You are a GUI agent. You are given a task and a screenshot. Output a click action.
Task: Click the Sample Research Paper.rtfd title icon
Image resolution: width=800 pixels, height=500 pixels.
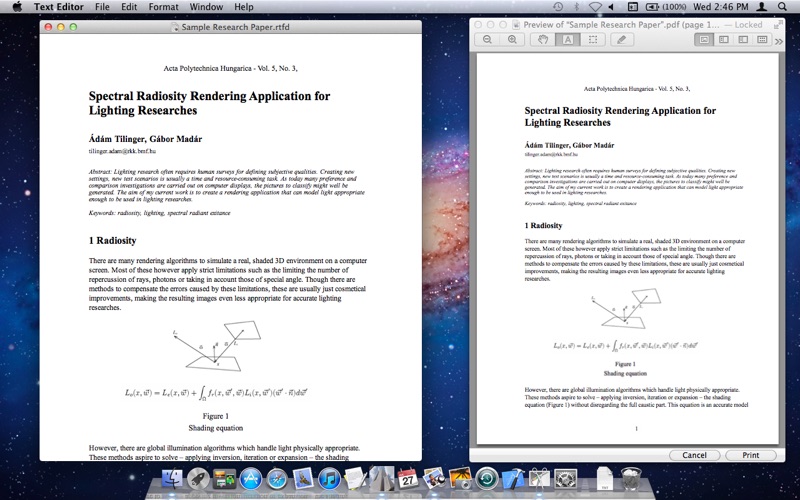[175, 27]
